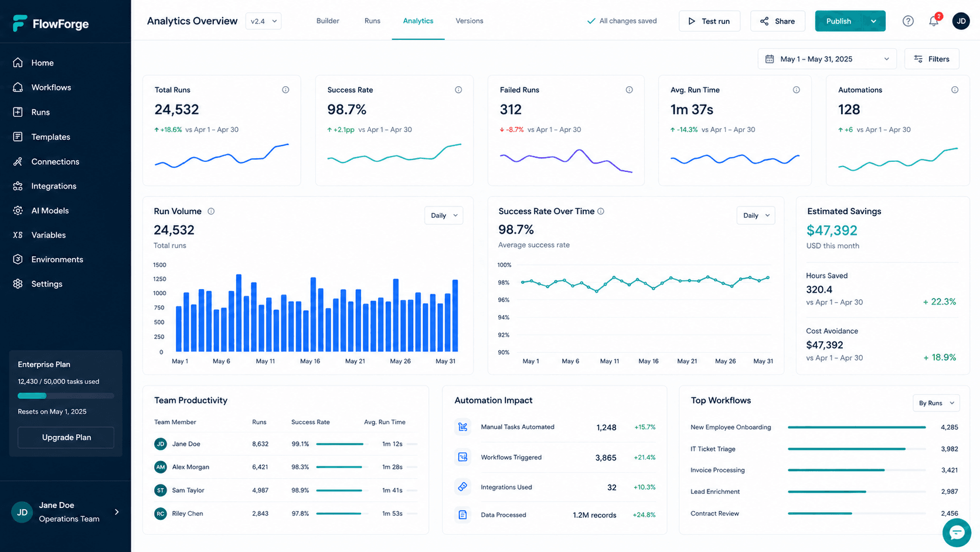Open the Workflows sidebar icon

pos(18,87)
